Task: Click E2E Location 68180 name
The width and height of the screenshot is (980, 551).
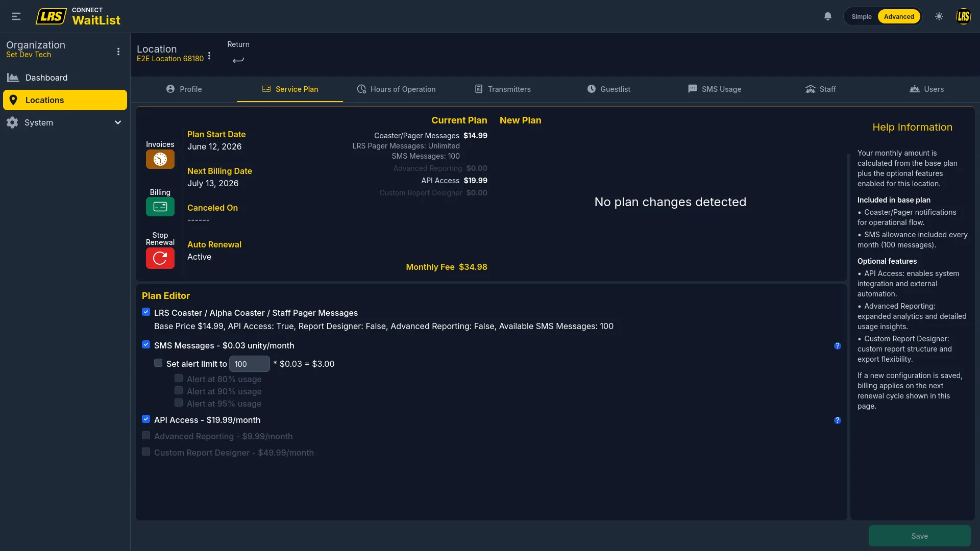Action: pyautogui.click(x=170, y=59)
